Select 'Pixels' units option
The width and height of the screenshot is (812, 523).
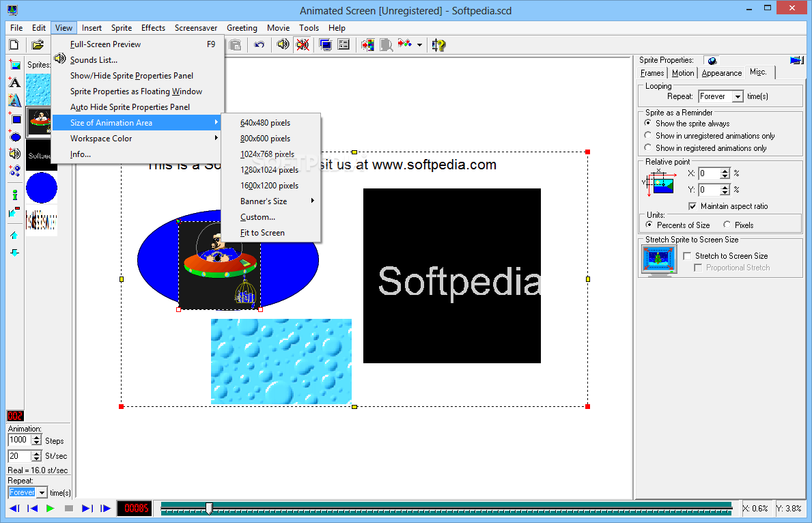point(738,225)
